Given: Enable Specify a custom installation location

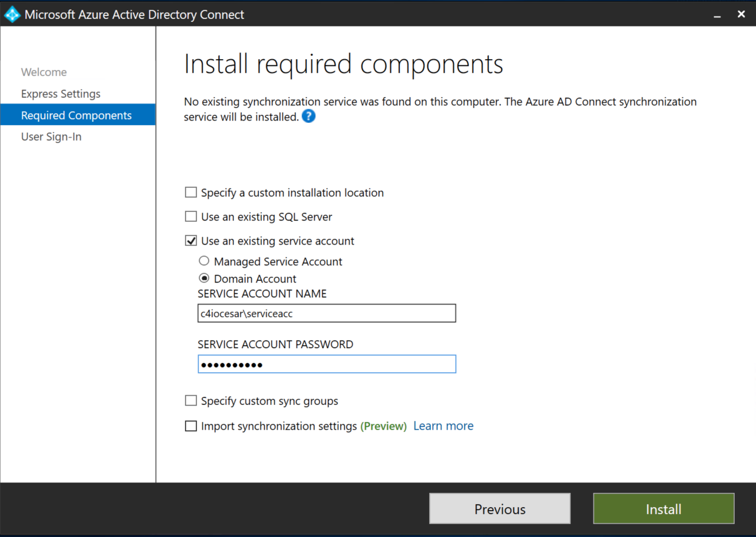Looking at the screenshot, I should coord(191,192).
